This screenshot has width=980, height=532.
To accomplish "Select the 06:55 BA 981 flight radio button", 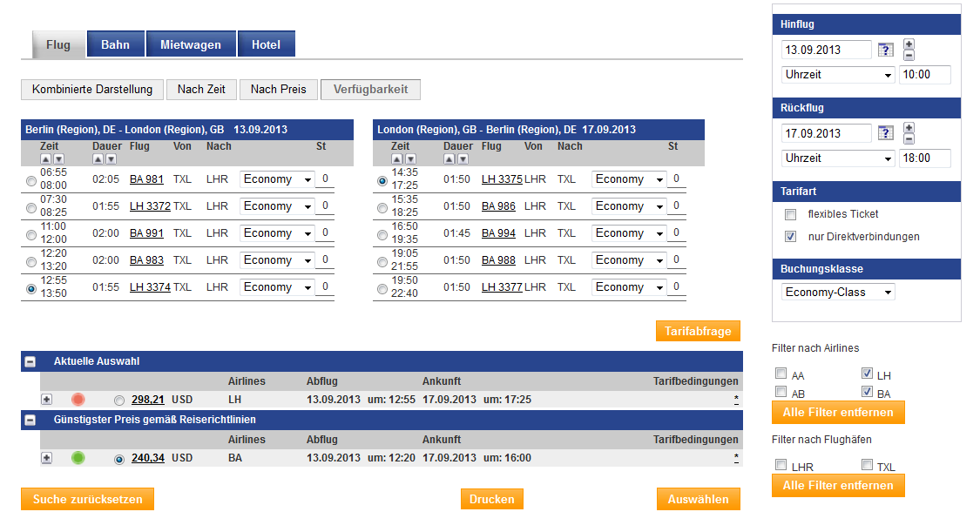I will (31, 182).
